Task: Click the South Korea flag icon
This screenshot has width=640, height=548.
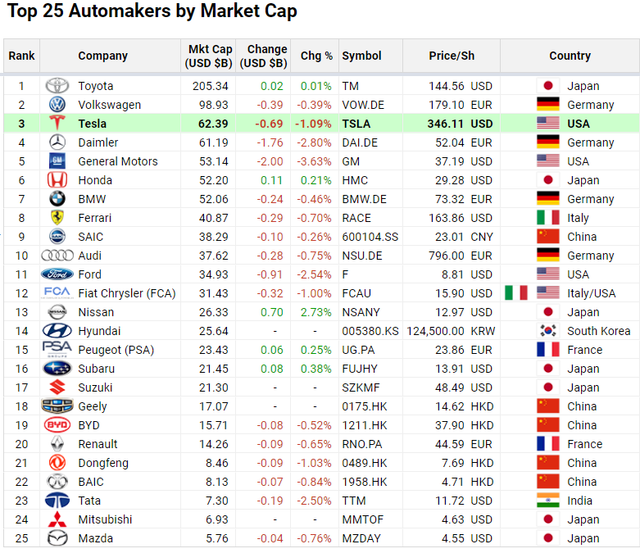Action: (547, 331)
